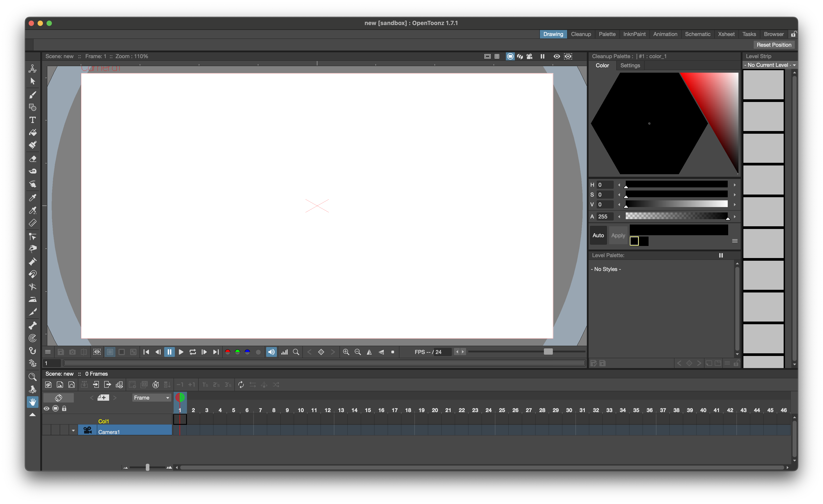823x504 pixels.
Task: Toggle the 3D View mode
Action: (x=520, y=56)
